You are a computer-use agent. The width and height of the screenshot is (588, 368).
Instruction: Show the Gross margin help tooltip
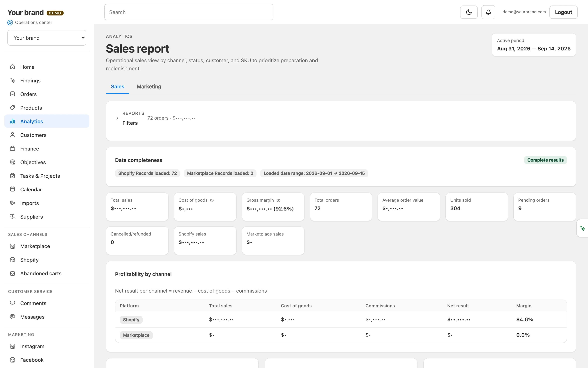(278, 200)
